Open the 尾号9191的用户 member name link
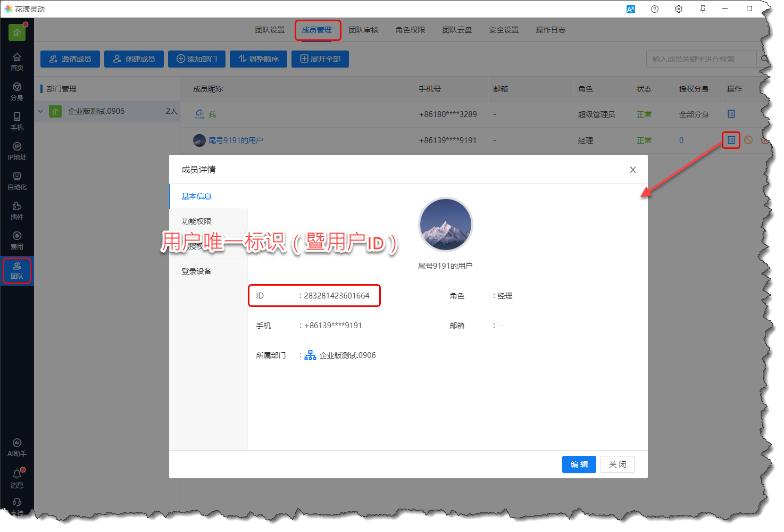784x532 pixels. (x=236, y=140)
